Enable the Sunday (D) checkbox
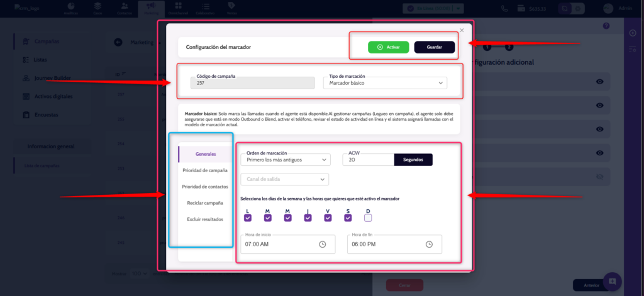This screenshot has height=296, width=644. [x=368, y=218]
